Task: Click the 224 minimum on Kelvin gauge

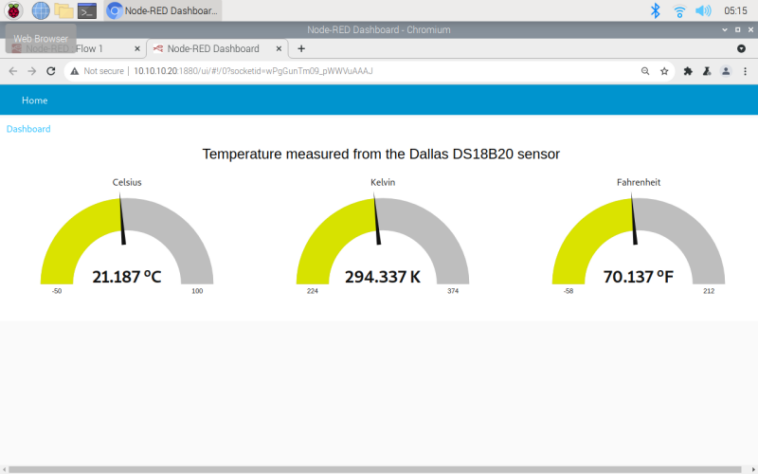Action: (x=312, y=291)
